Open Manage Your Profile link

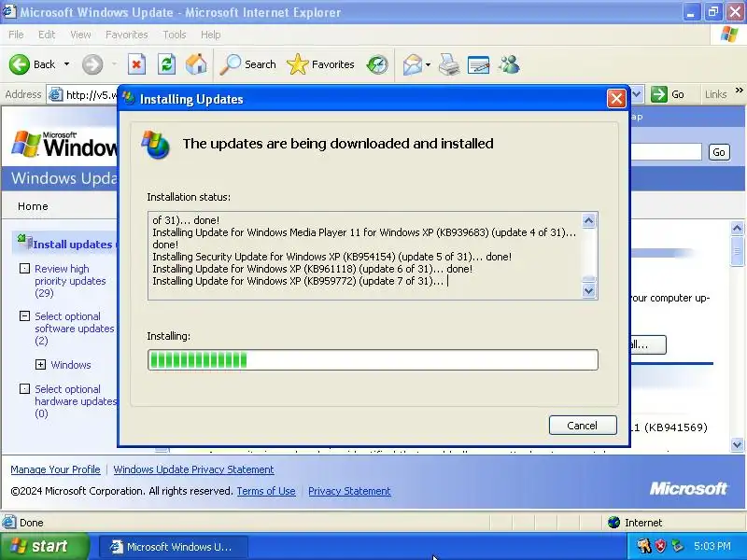click(x=56, y=469)
